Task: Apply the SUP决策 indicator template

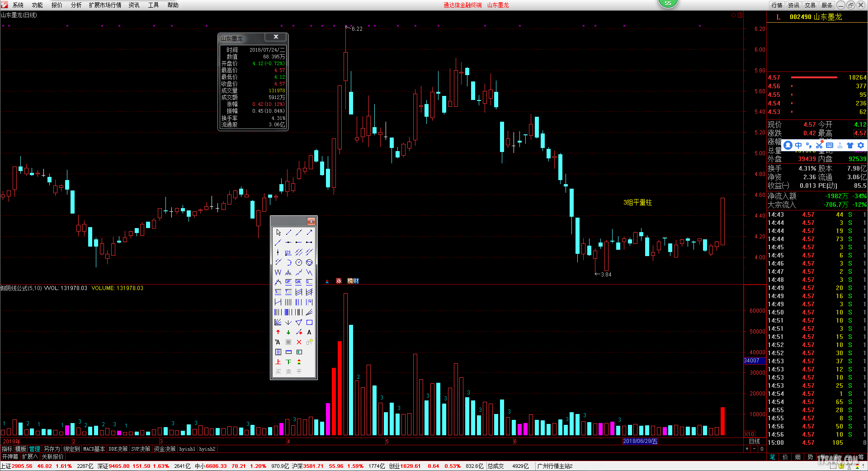Action: (x=141, y=449)
